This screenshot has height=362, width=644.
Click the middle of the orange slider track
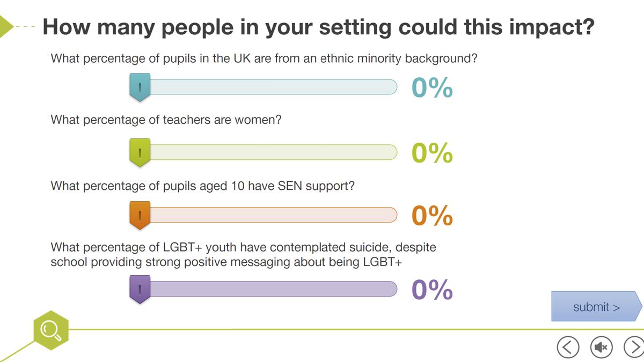click(274, 215)
